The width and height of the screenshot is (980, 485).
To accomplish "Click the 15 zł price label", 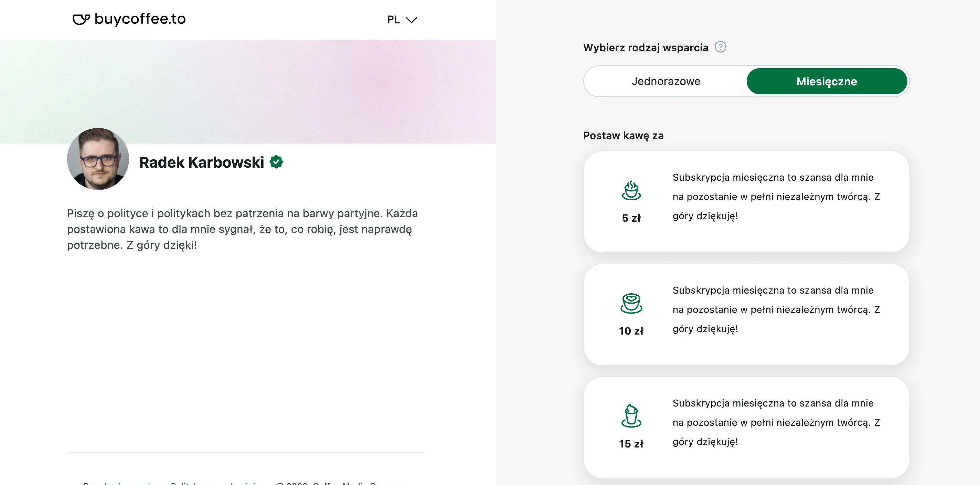I will (631, 443).
